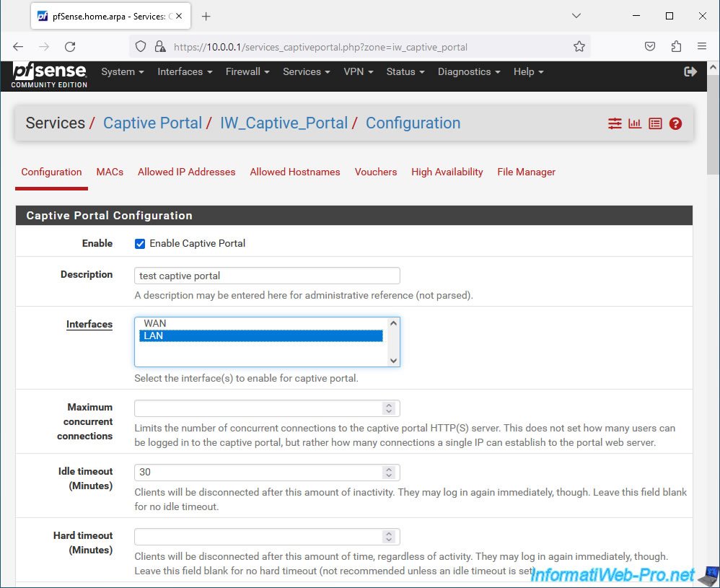
Task: Open Pocket save icon
Action: point(650,46)
